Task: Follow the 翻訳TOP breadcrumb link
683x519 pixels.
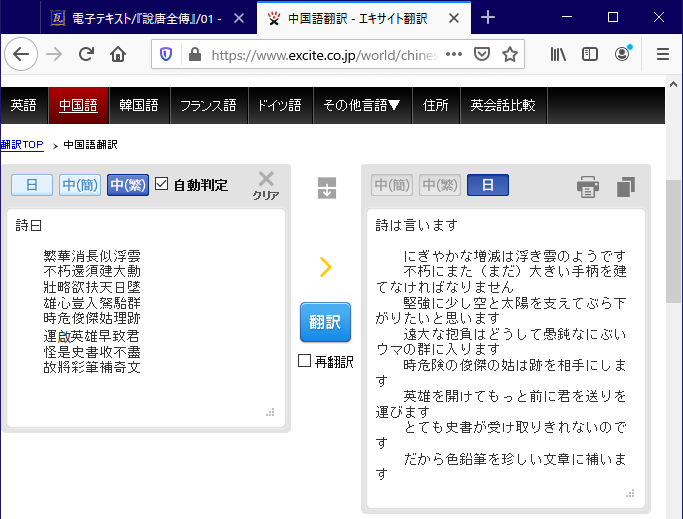Action: pos(22,145)
